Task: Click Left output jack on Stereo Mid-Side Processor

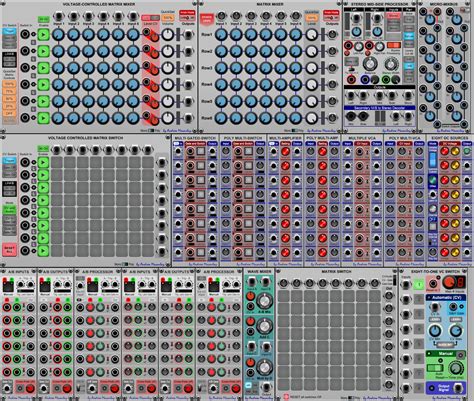Action: (351, 96)
